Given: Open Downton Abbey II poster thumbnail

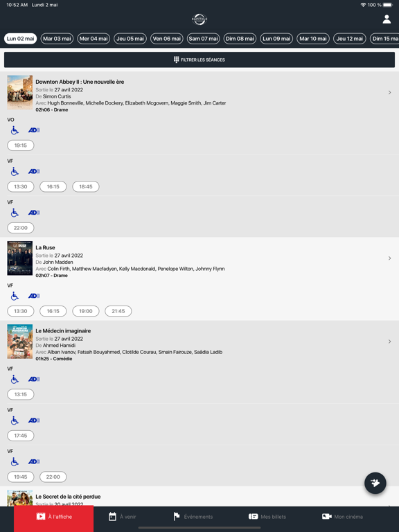Looking at the screenshot, I should click(20, 92).
